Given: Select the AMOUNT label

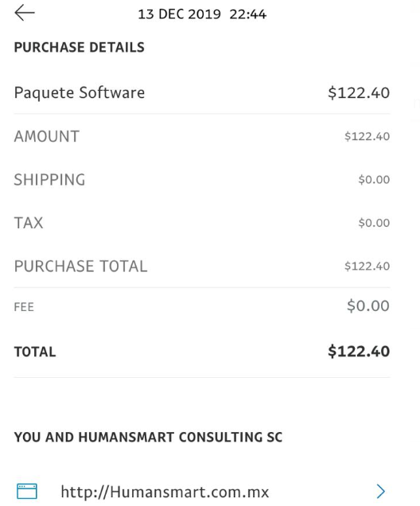Looking at the screenshot, I should tap(47, 136).
